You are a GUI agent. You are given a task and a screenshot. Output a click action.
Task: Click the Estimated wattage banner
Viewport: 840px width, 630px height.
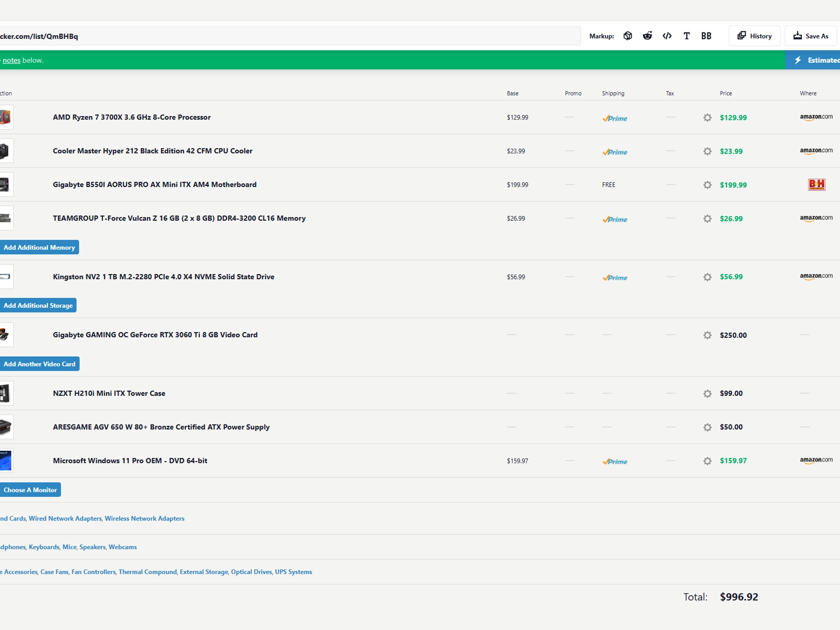(813, 60)
